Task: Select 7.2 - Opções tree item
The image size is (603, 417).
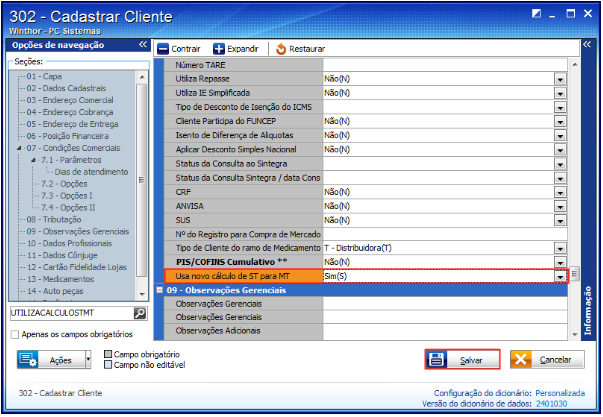Action: click(x=64, y=184)
